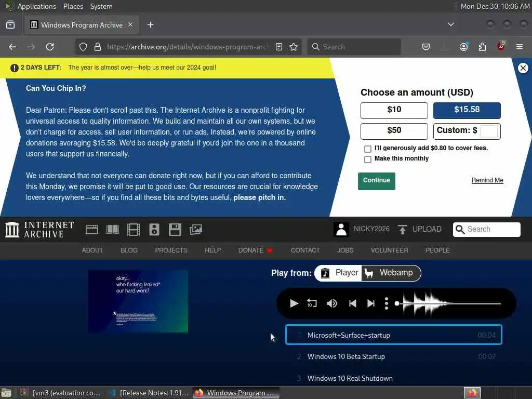Select the Windows 10 Real Shutdown track
532x399 pixels.
pyautogui.click(x=394, y=378)
